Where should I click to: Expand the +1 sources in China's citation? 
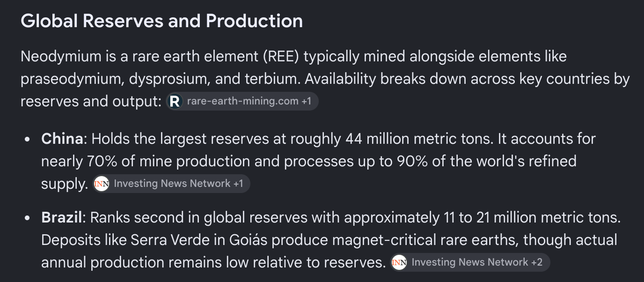click(238, 184)
